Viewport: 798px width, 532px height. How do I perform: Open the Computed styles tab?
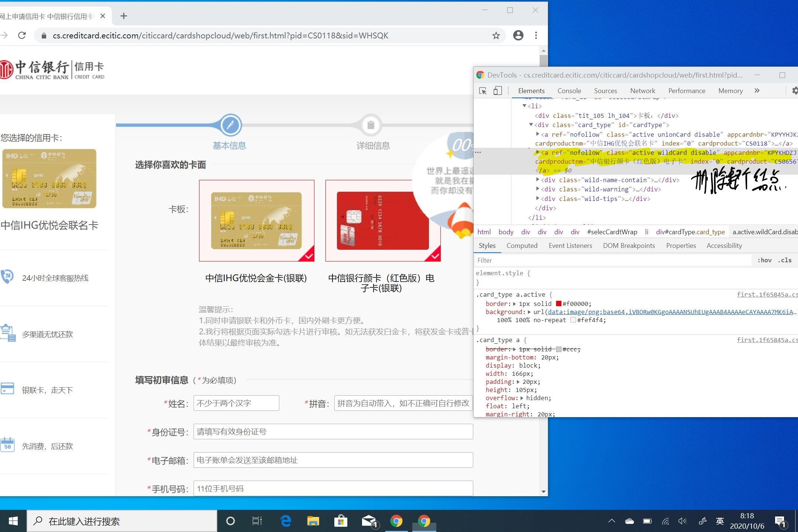522,246
